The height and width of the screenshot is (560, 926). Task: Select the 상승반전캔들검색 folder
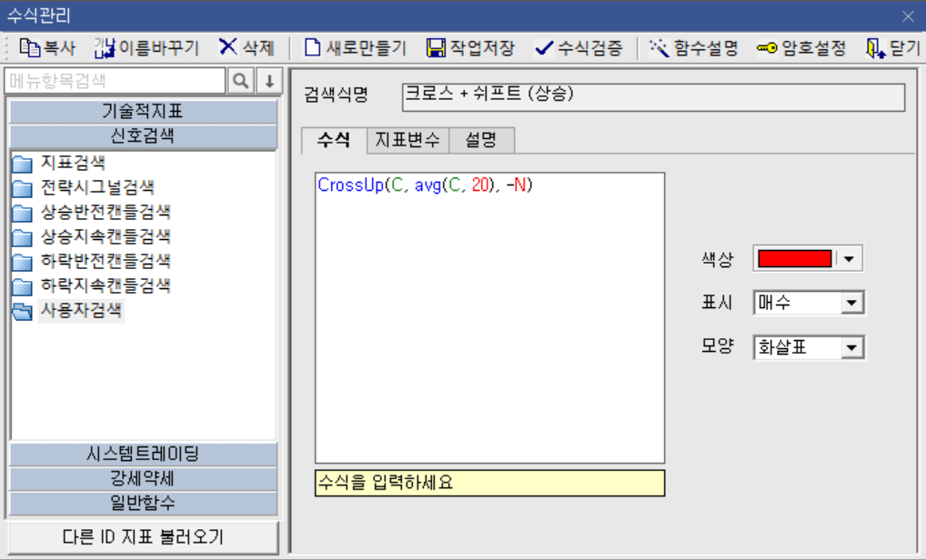pyautogui.click(x=100, y=211)
